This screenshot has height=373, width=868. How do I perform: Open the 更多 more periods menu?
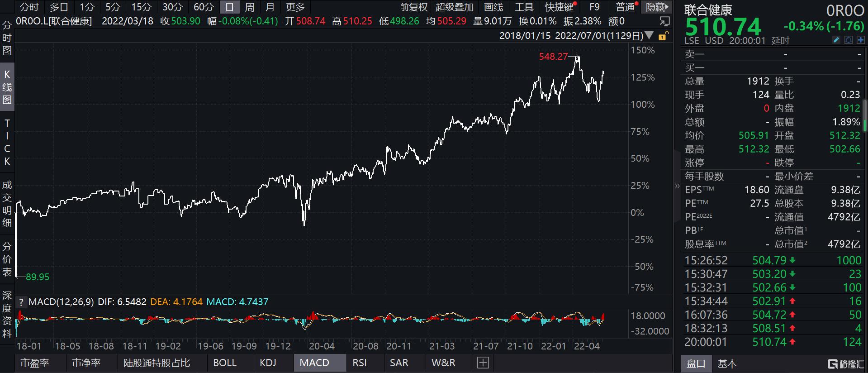tap(295, 7)
